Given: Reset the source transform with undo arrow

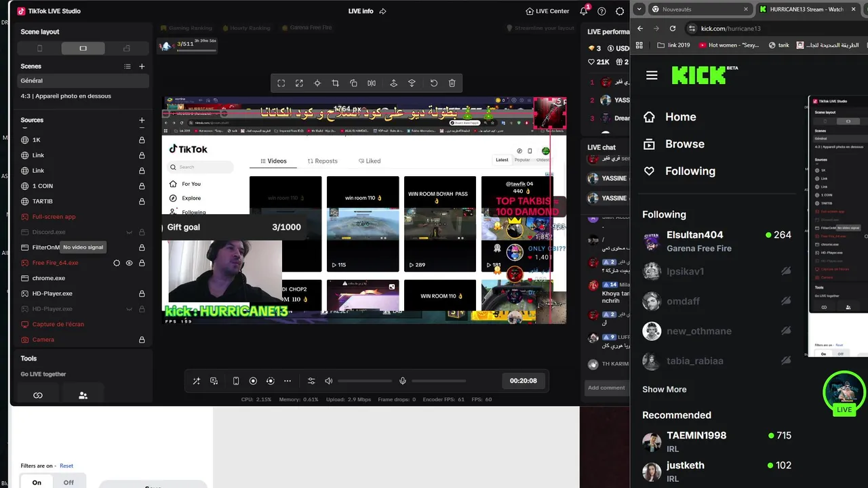Looking at the screenshot, I should (434, 83).
